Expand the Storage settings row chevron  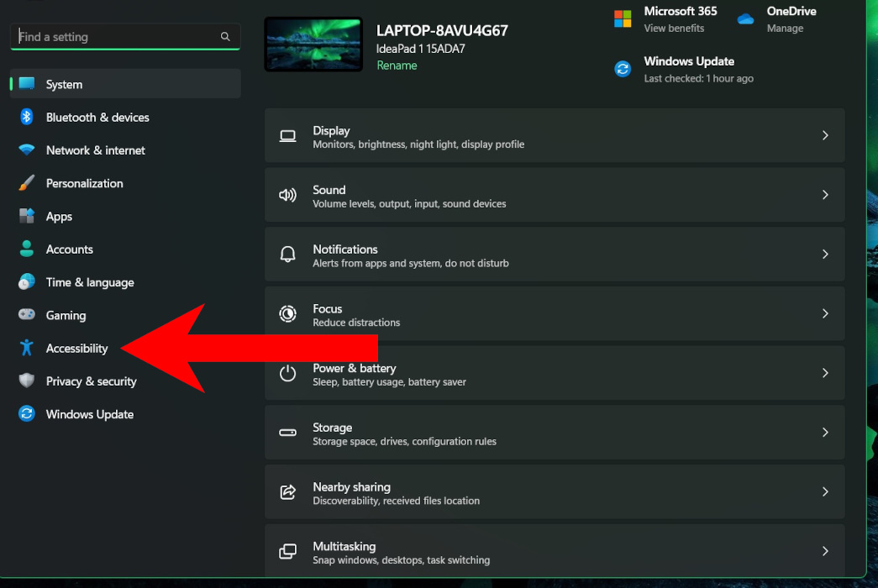[x=824, y=433]
